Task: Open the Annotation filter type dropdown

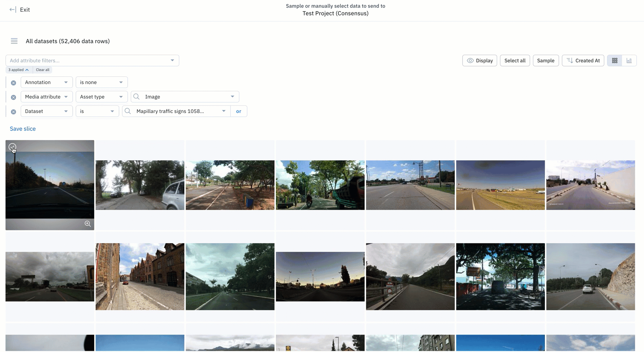Action: click(47, 82)
